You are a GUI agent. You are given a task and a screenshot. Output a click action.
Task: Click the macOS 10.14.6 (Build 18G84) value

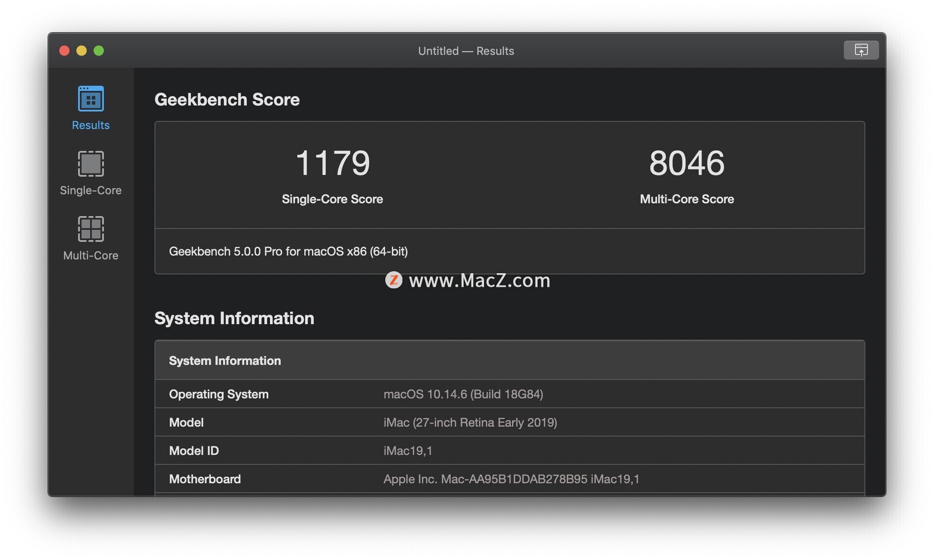[463, 394]
